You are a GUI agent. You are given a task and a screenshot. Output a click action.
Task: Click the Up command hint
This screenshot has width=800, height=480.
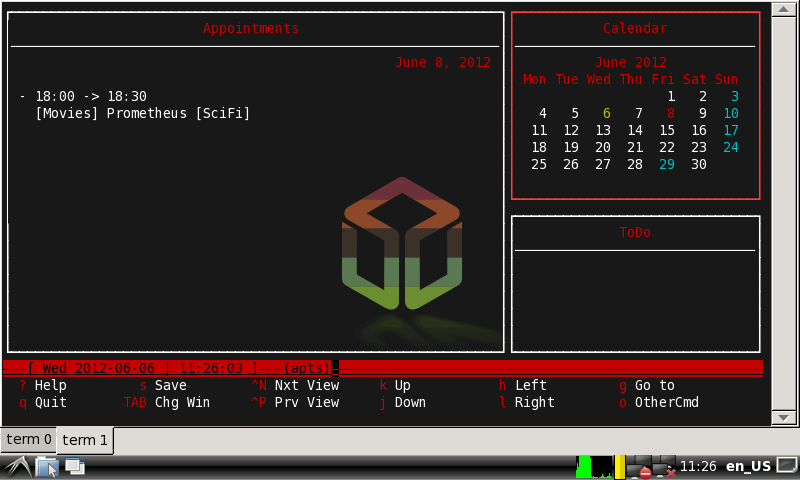402,385
